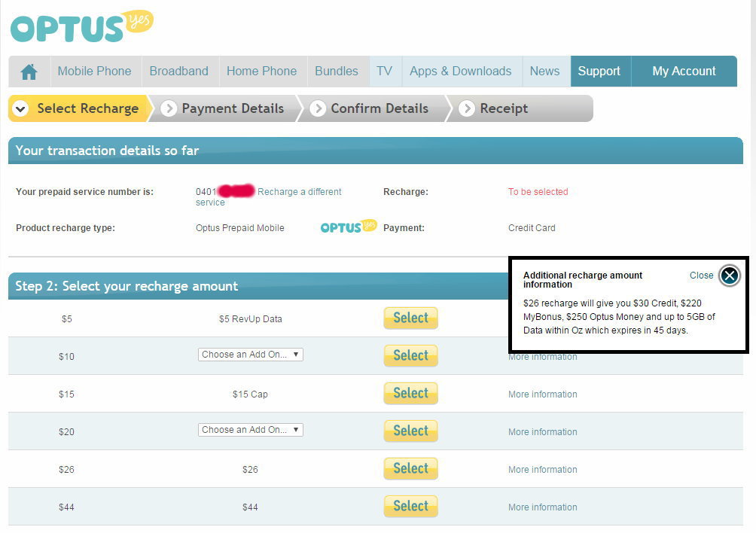The height and width of the screenshot is (533, 756).
Task: Open the My Account tab
Action: (x=684, y=72)
